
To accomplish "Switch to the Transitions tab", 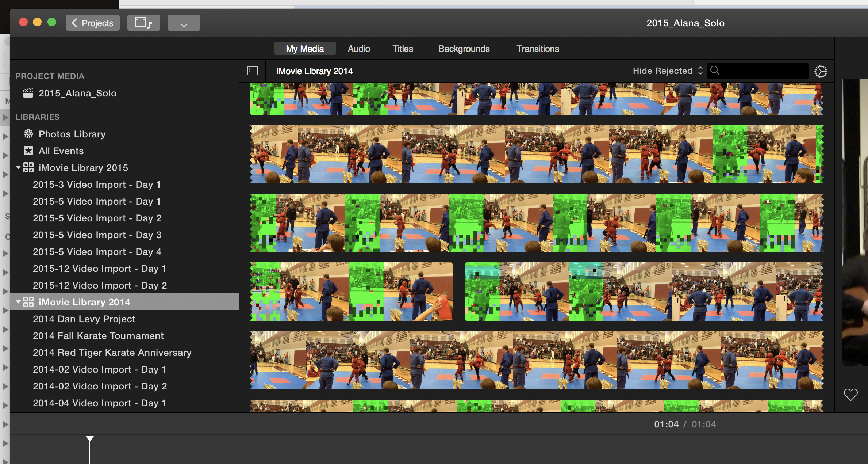I will pyautogui.click(x=537, y=49).
